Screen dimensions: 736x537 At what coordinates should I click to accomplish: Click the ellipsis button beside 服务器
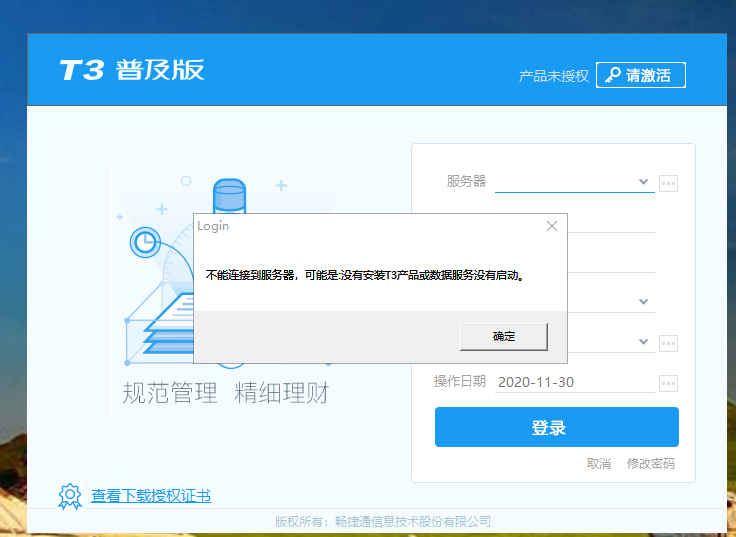[668, 183]
